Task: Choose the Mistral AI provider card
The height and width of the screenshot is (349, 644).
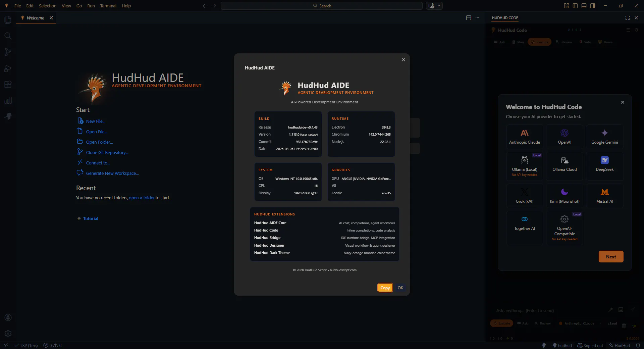Action: tap(604, 196)
